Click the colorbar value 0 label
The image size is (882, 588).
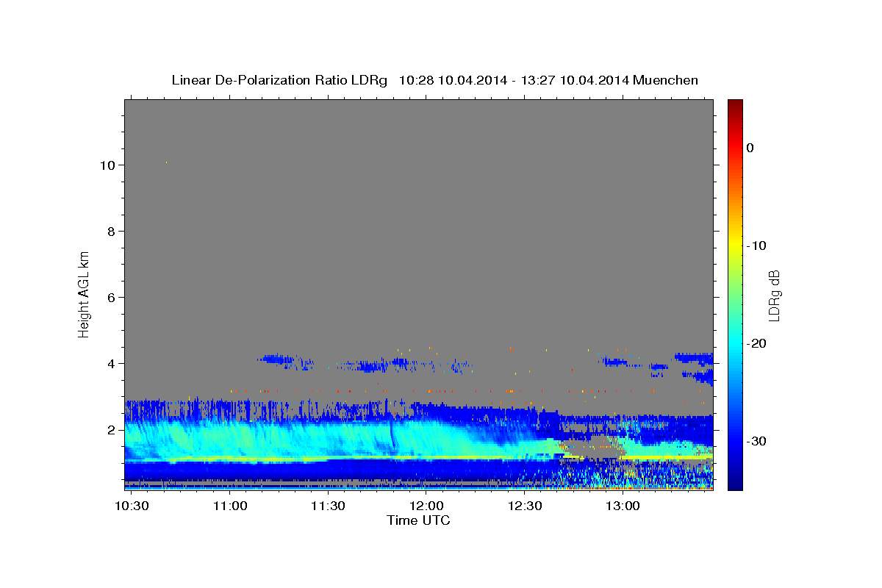pyautogui.click(x=750, y=148)
